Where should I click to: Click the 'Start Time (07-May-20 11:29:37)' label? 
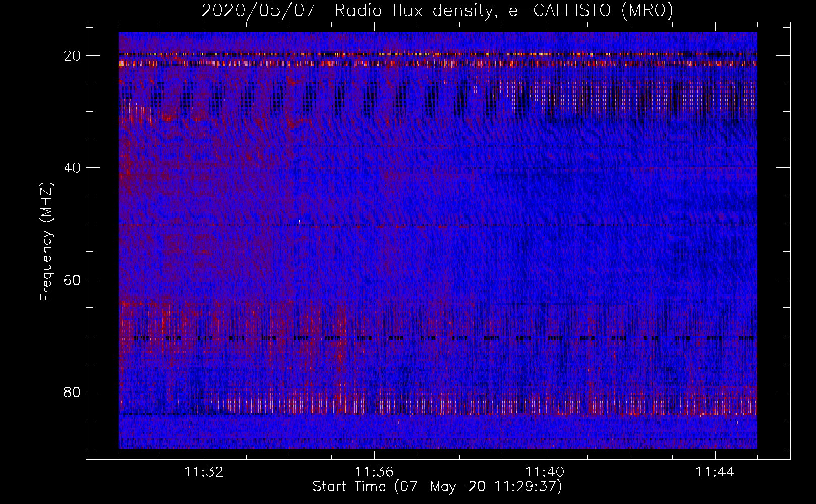point(437,487)
